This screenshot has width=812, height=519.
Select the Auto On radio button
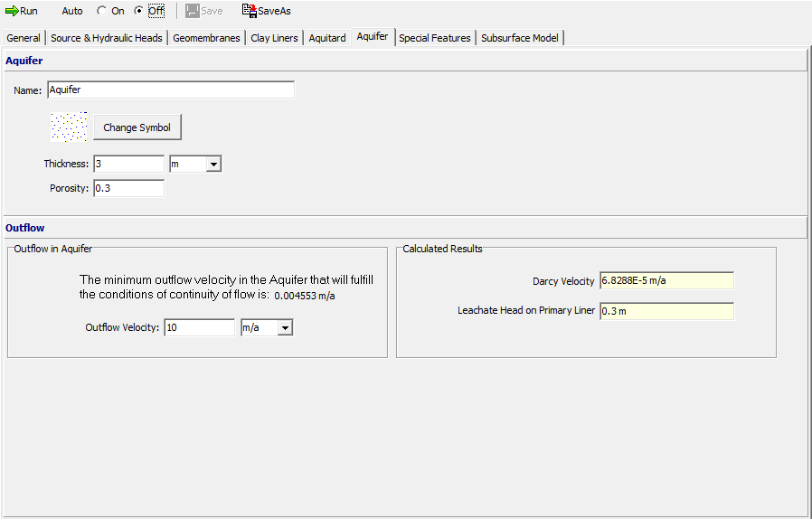pyautogui.click(x=101, y=11)
